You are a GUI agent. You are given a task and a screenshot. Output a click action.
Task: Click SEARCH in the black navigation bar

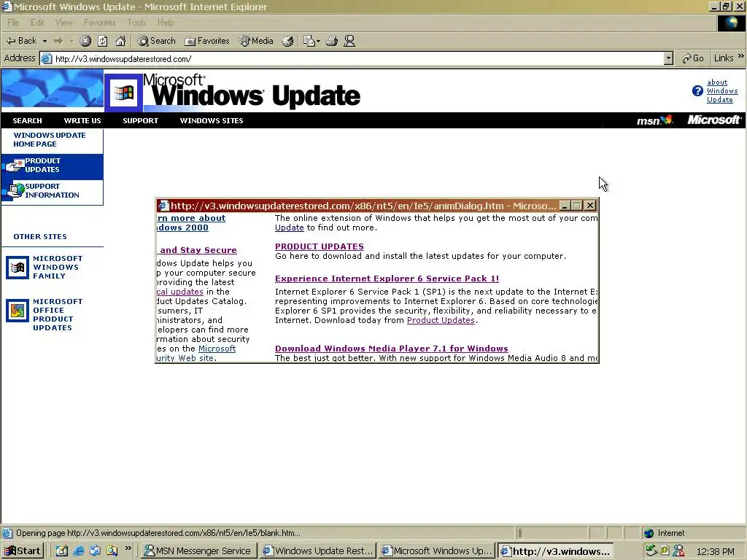coord(27,121)
